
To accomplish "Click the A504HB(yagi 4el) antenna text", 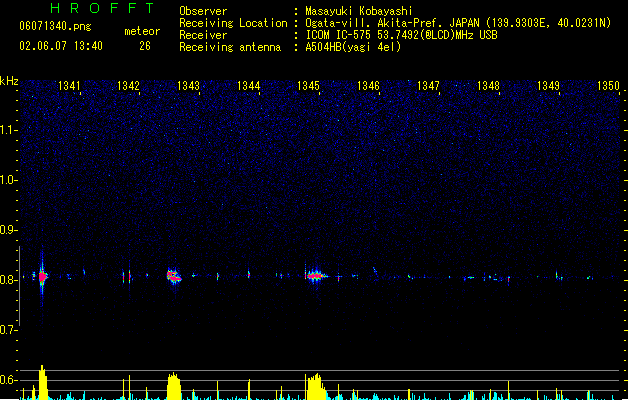I will [x=353, y=47].
